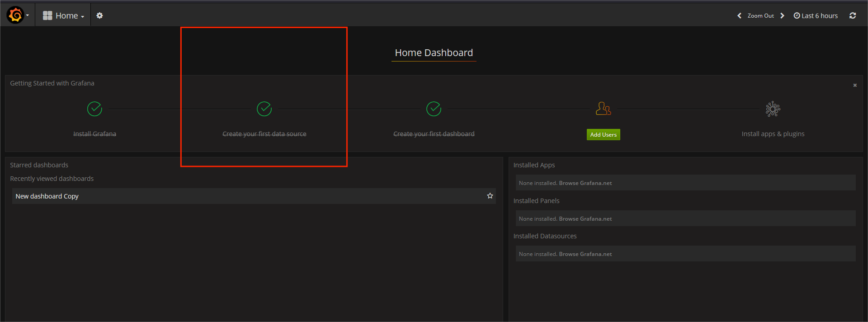Click the green Add Users button
868x322 pixels.
604,135
